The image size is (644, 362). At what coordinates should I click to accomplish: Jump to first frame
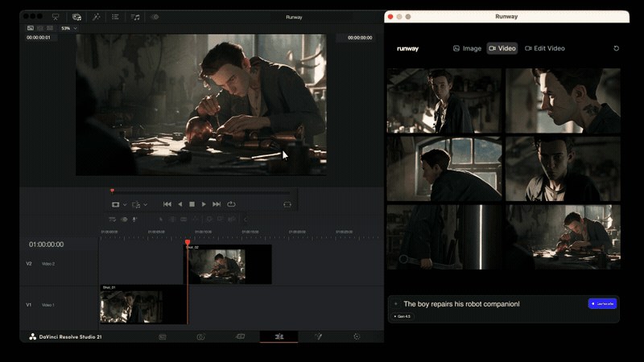coord(167,204)
